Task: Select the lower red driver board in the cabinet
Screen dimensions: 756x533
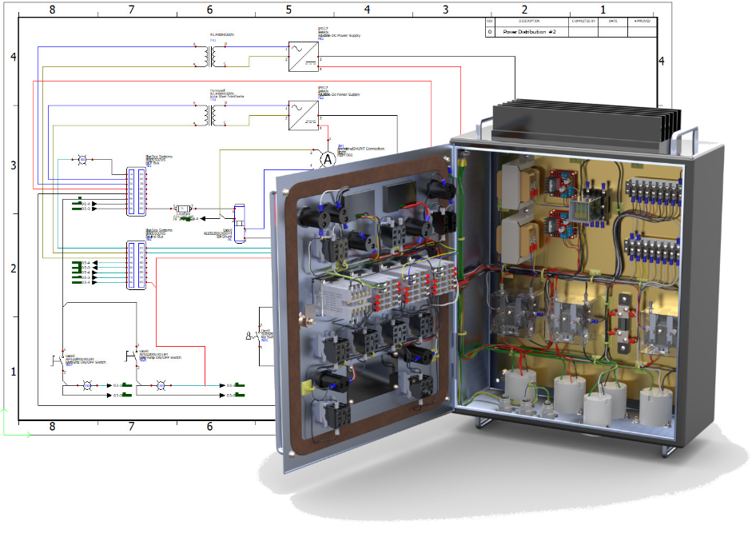Action: tap(561, 225)
